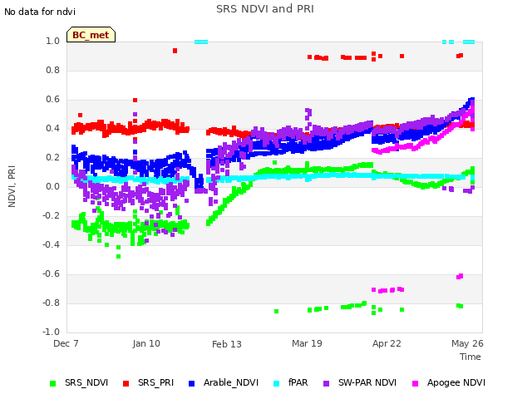The image size is (532, 399).
Task: Click the 0.4 y-axis tick label
Action: point(52,128)
